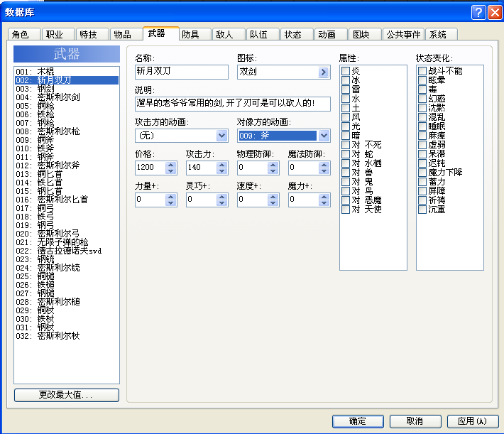Select weapon 032: 密斯利尔杖
504x434 pixels.
(x=67, y=336)
